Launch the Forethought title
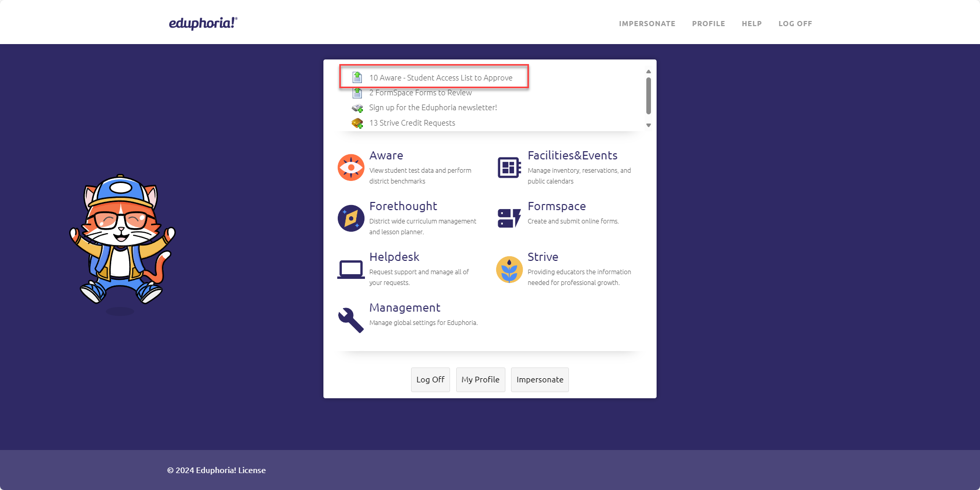 pyautogui.click(x=403, y=206)
